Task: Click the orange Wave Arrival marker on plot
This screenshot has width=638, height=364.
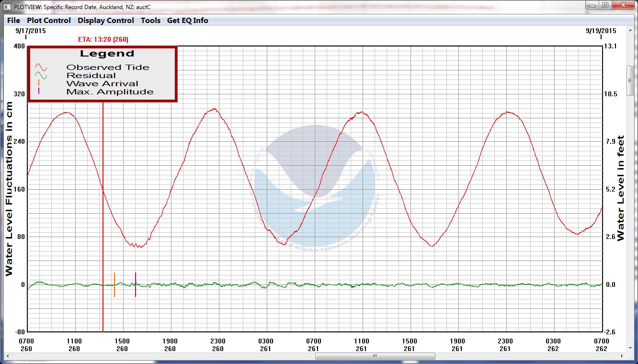Action: 114,284
